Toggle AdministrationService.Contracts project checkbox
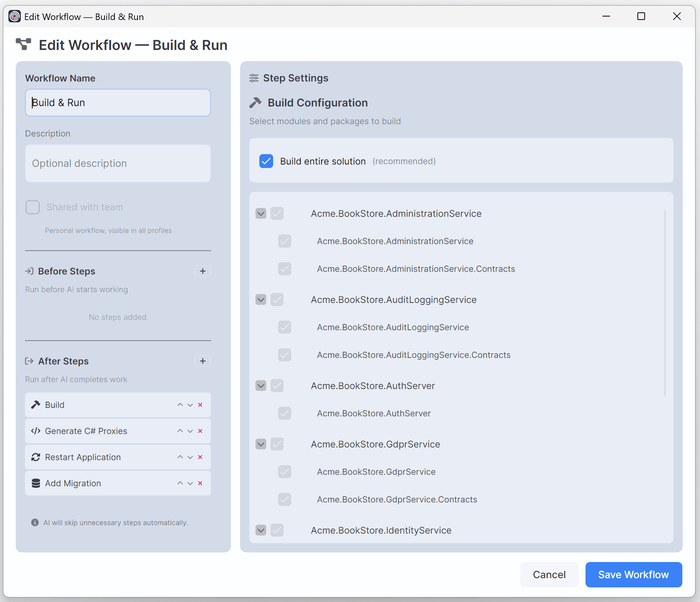The image size is (700, 602). tap(285, 269)
